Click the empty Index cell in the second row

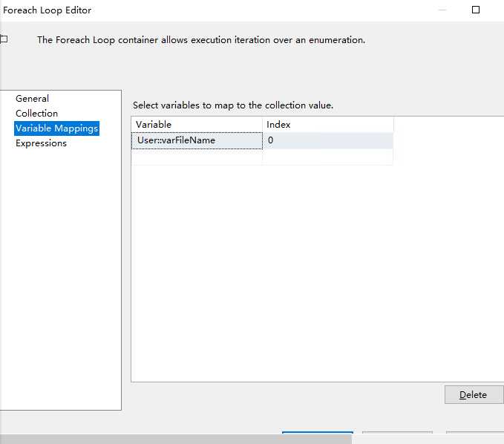[327, 157]
